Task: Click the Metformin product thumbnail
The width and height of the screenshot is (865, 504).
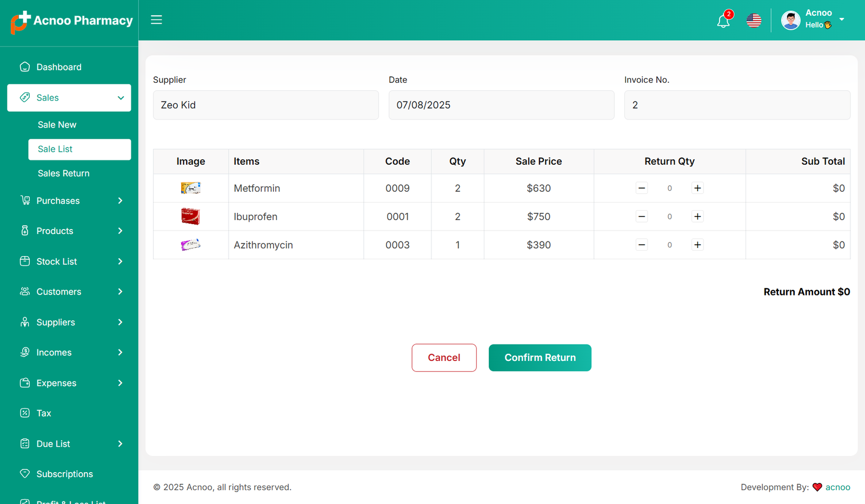Action: (190, 188)
